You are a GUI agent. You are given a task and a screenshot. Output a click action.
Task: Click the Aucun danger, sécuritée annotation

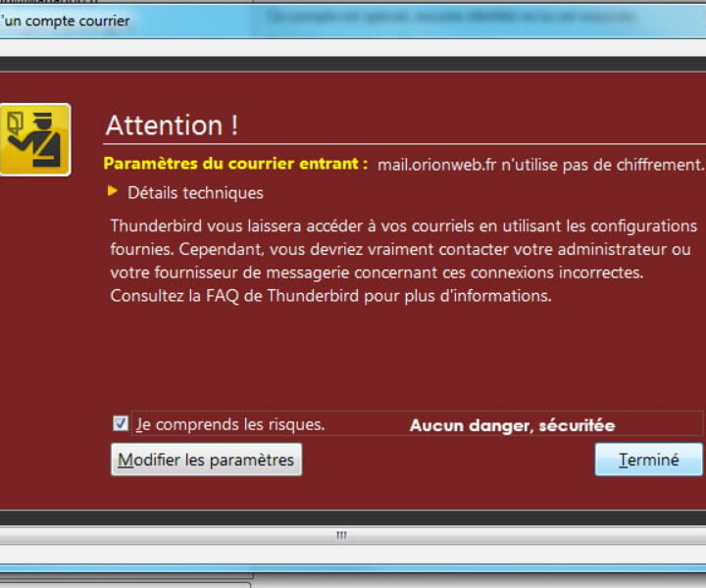pyautogui.click(x=513, y=425)
